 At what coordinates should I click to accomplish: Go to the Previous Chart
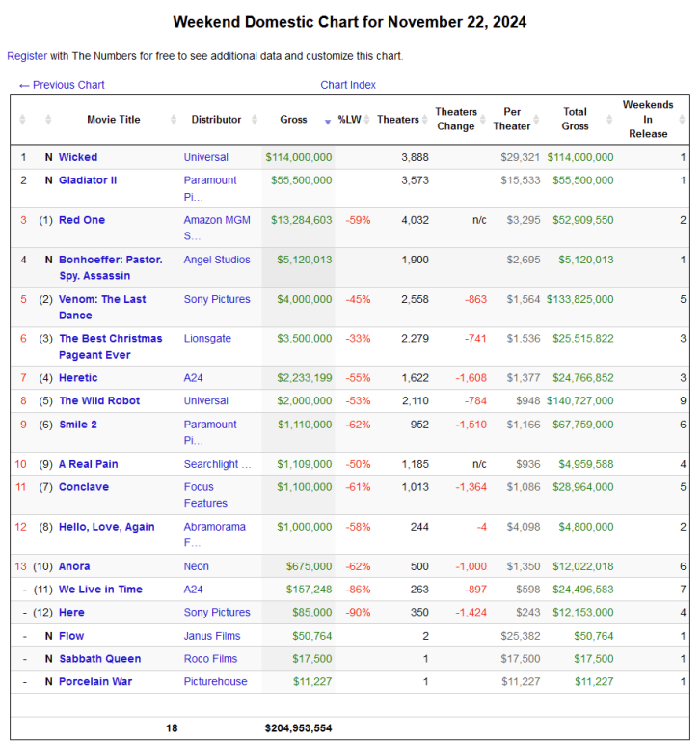62,85
